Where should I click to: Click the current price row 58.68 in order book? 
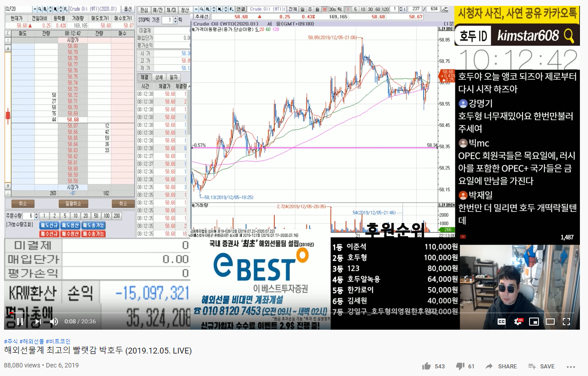[73, 120]
